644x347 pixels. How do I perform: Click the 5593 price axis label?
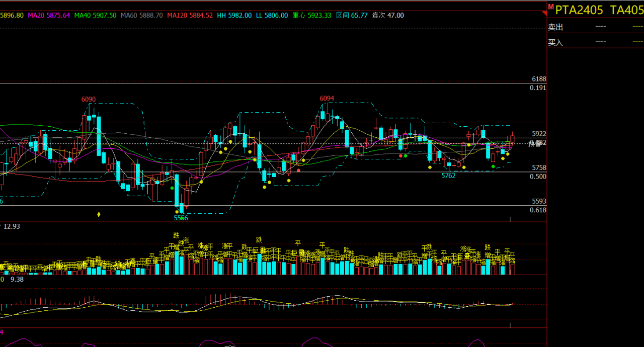click(539, 201)
